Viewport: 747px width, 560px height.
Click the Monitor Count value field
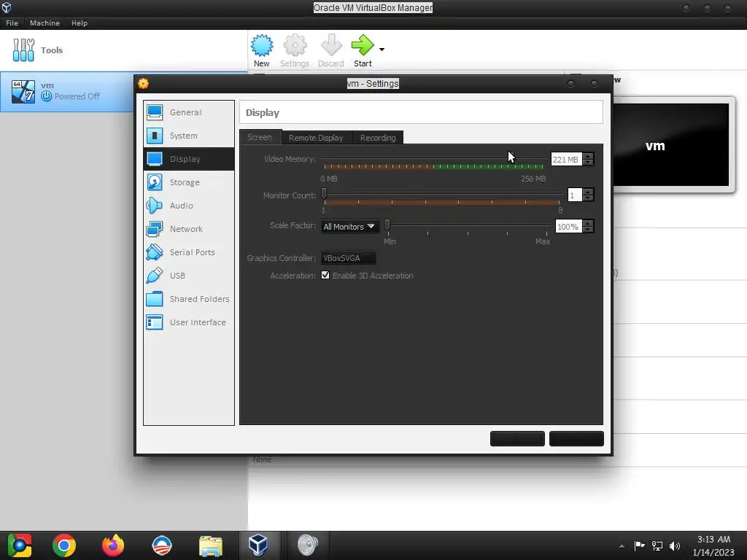[576, 195]
